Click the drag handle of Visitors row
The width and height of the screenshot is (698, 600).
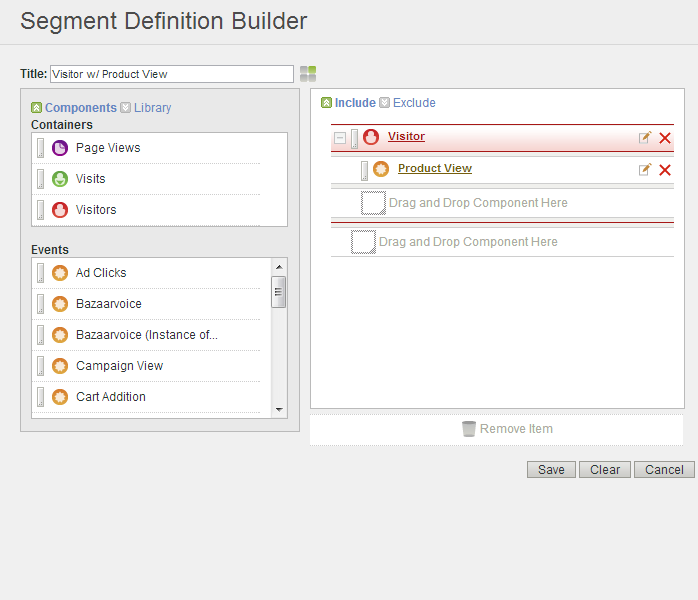tap(41, 210)
